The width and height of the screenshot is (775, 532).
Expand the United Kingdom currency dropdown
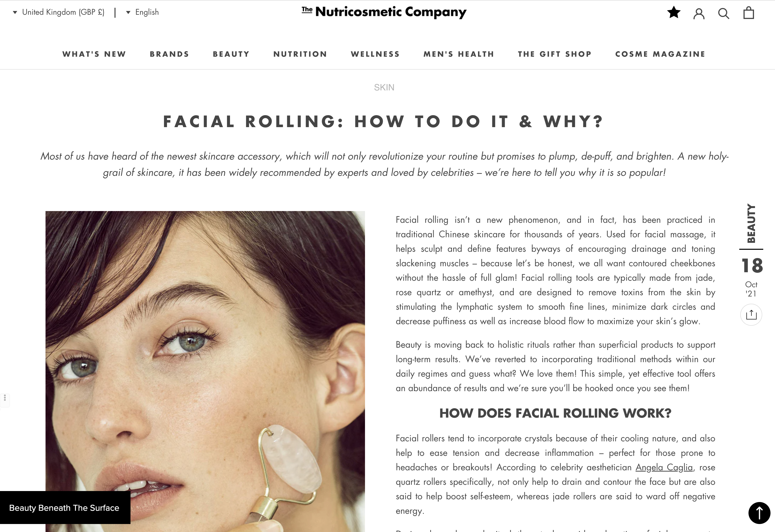click(x=59, y=12)
